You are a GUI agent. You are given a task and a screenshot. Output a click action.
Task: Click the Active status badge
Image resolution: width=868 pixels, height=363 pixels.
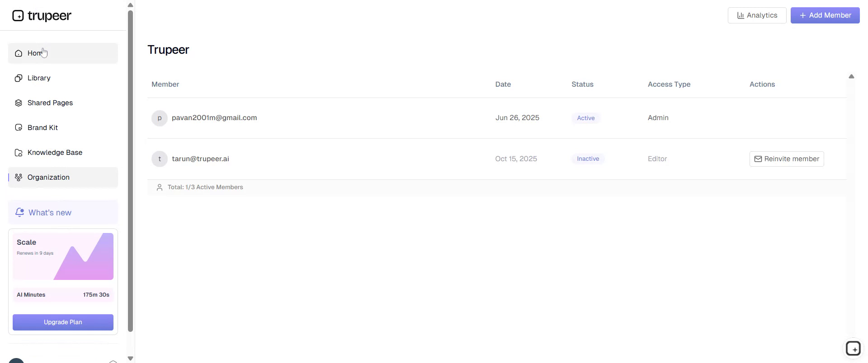586,118
